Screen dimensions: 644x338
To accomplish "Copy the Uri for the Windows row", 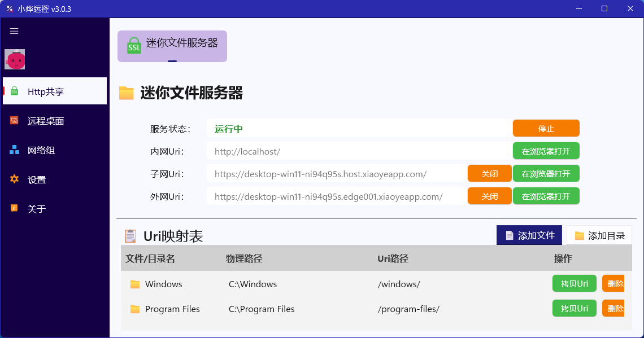I will coord(574,283).
